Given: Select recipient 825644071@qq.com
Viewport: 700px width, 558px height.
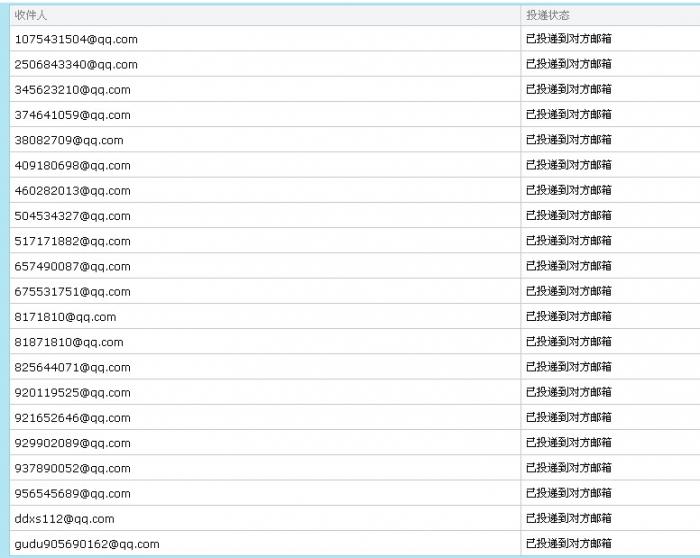Looking at the screenshot, I should point(72,367).
